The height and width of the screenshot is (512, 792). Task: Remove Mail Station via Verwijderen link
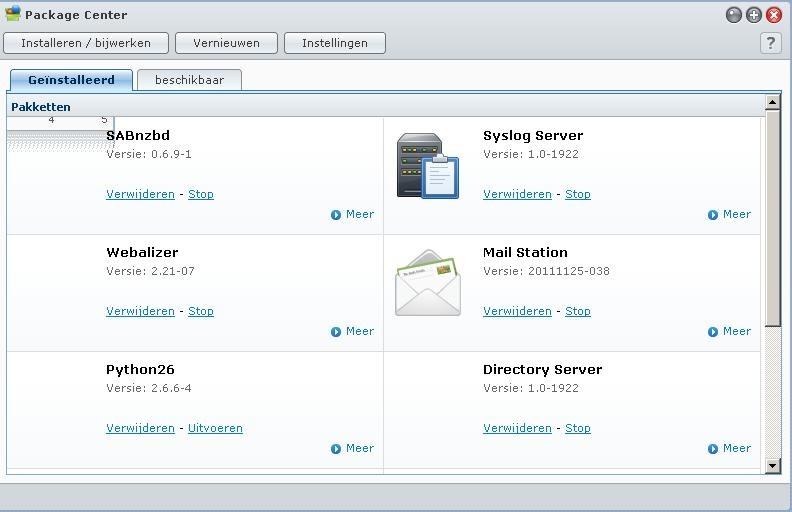tap(517, 312)
